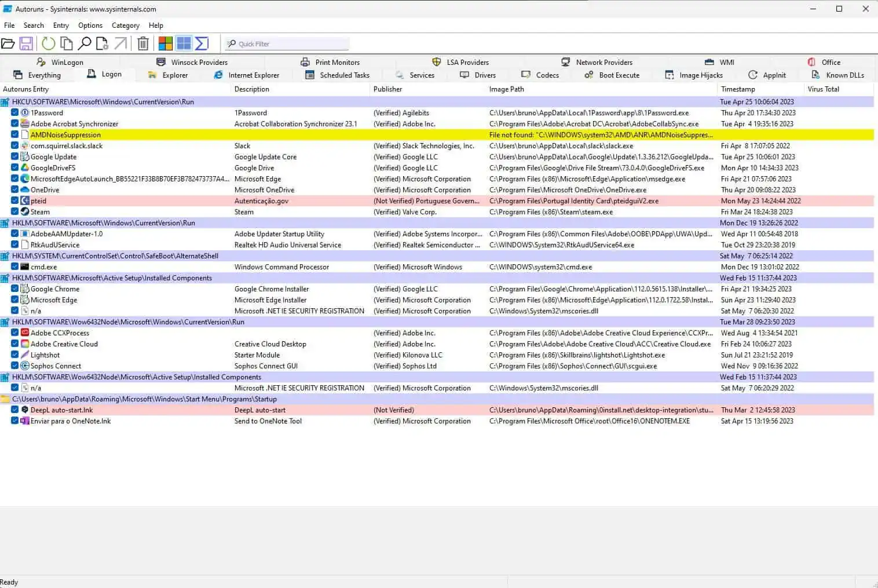Switch to the Explorer tab
The width and height of the screenshot is (878, 588).
click(168, 75)
